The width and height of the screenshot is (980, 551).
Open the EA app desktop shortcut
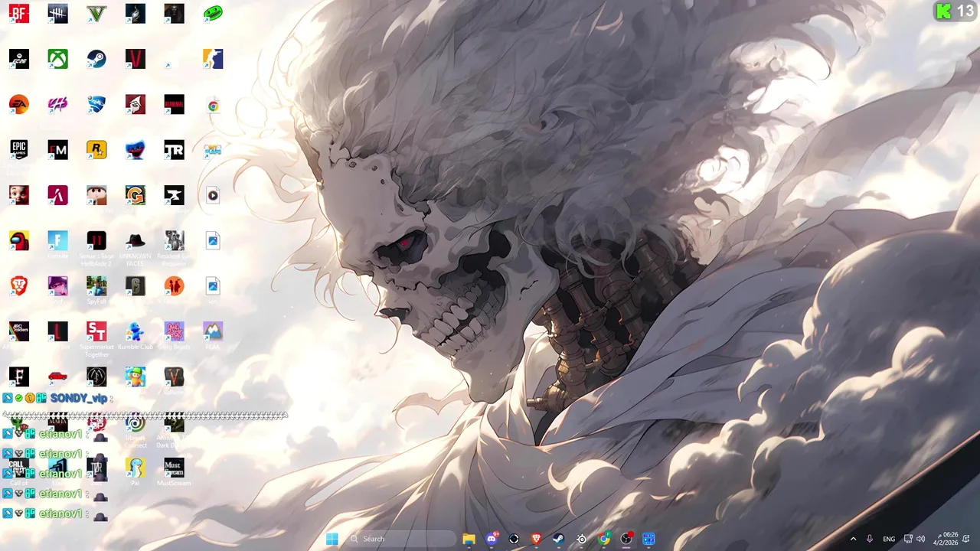point(19,104)
